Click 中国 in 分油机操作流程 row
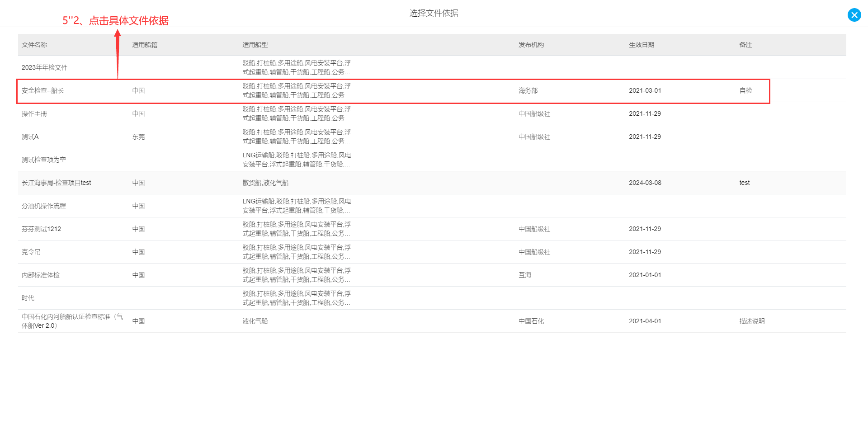The image size is (868, 424). (x=138, y=206)
